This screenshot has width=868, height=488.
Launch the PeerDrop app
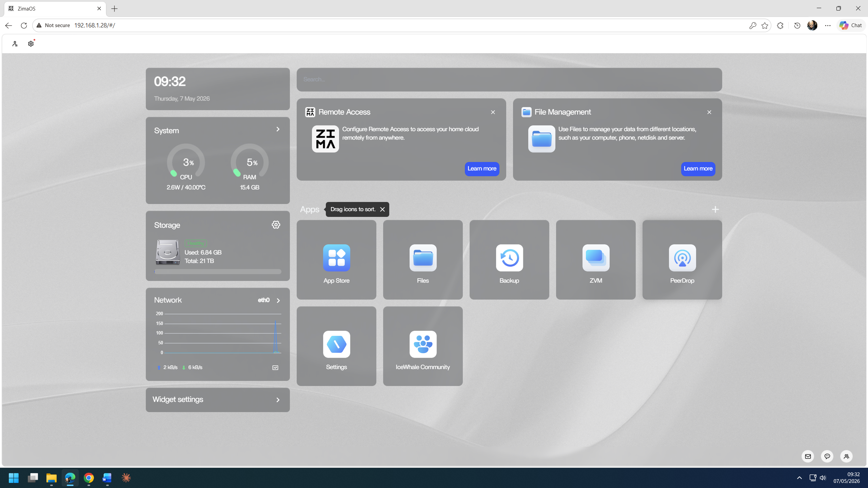(682, 260)
